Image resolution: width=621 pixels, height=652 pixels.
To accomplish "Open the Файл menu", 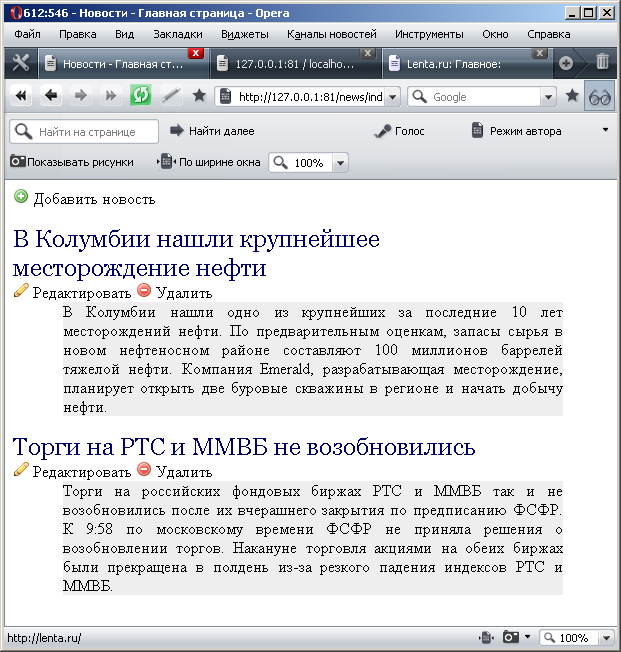I will click(x=27, y=34).
